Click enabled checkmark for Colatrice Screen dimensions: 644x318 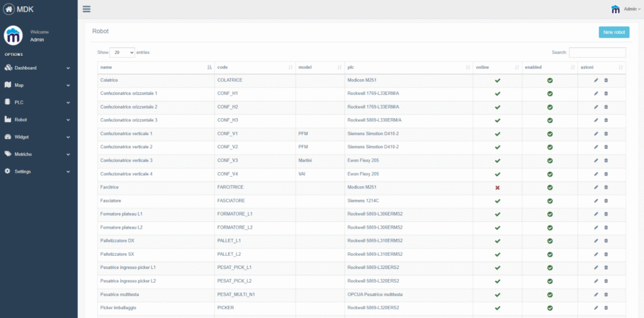[550, 80]
